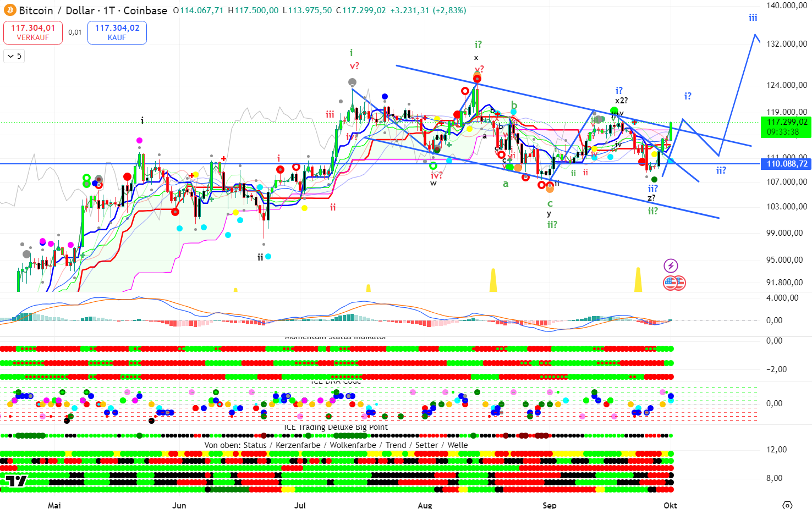This screenshot has height=509, width=812.
Task: Open chart settings hexagon gear icon
Action: pyautogui.click(x=787, y=505)
